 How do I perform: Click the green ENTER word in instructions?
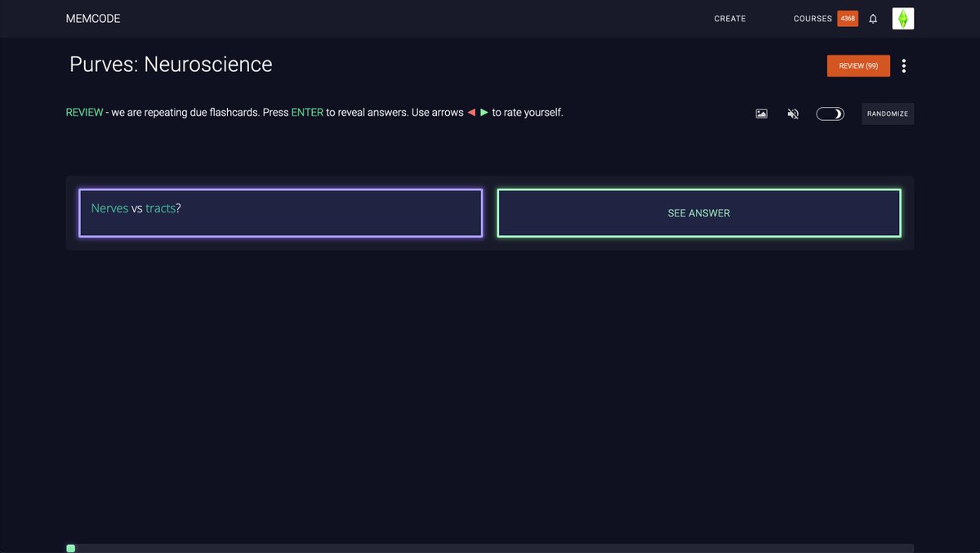pos(307,113)
